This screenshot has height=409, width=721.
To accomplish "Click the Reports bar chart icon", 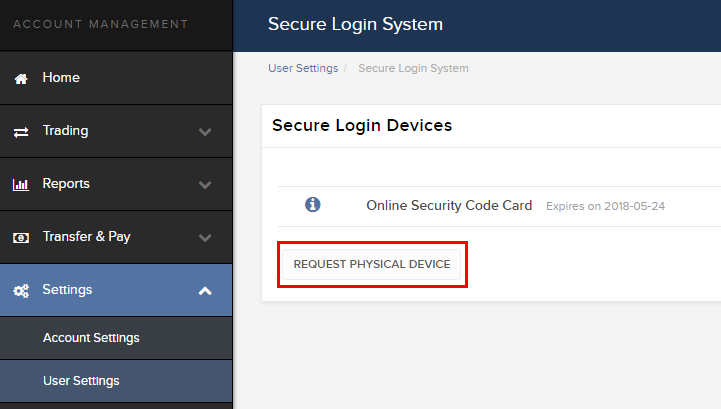I will tap(21, 184).
